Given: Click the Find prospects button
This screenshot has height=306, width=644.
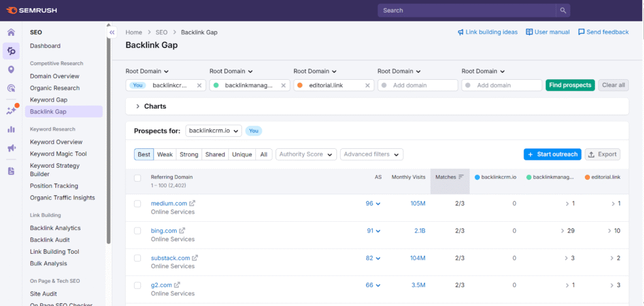Looking at the screenshot, I should [x=569, y=85].
